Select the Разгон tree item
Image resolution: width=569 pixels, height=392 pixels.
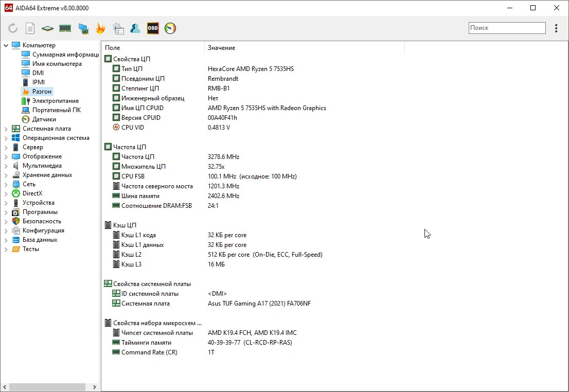37,92
